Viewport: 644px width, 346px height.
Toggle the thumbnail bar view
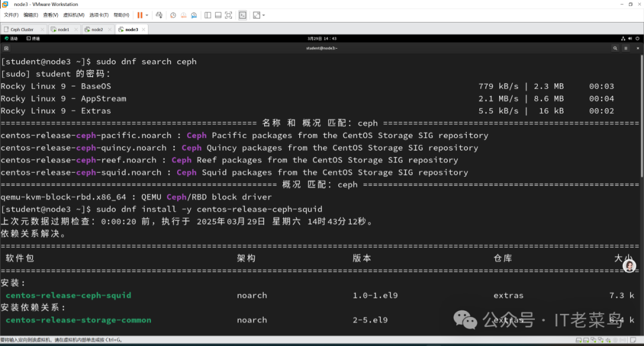(x=218, y=15)
